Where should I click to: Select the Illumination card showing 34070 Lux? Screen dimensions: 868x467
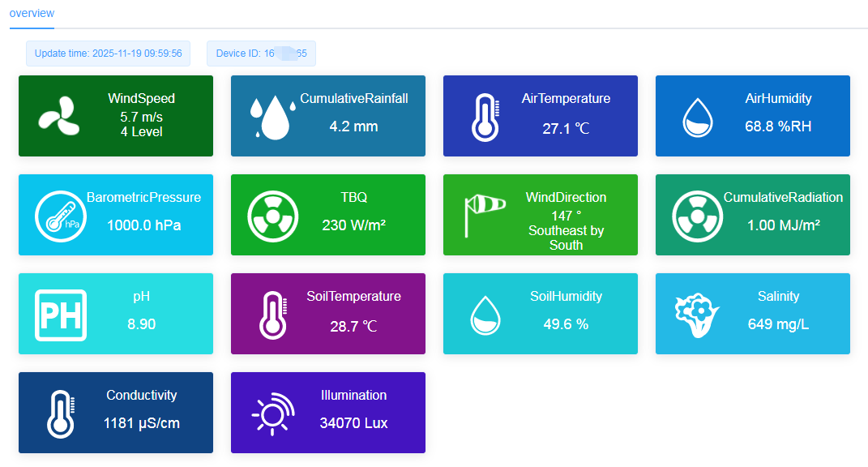(327, 412)
